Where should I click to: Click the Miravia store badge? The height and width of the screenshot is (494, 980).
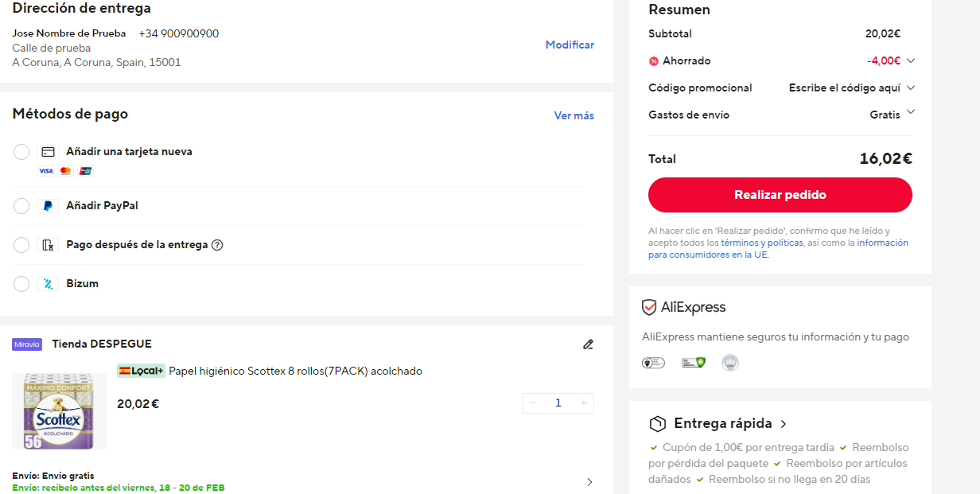(x=27, y=344)
